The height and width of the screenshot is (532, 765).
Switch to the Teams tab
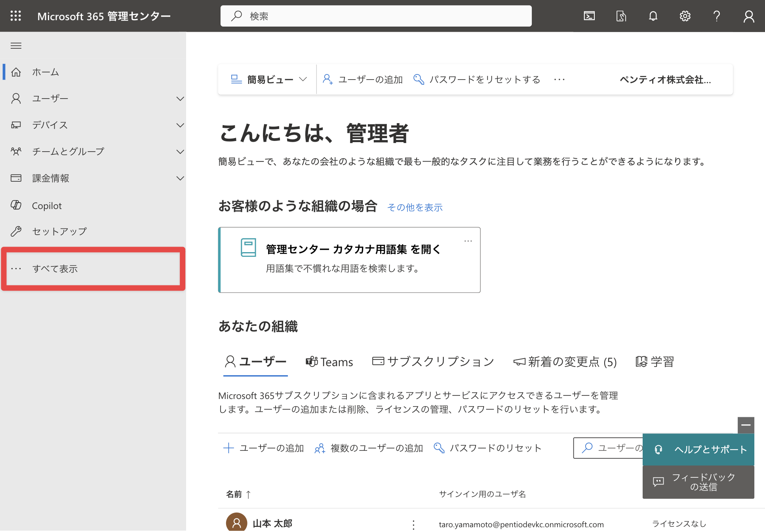(x=329, y=362)
